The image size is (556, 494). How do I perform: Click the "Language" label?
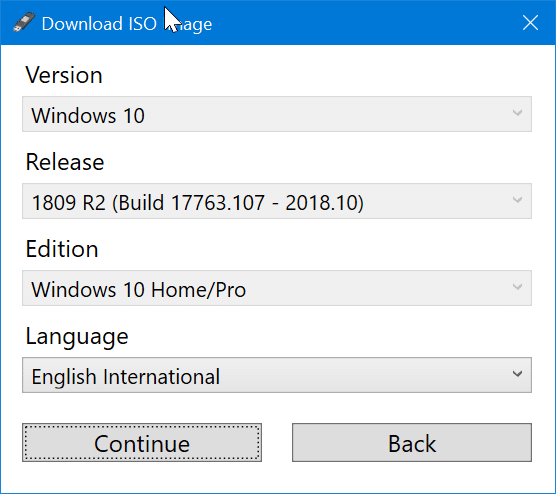[77, 337]
